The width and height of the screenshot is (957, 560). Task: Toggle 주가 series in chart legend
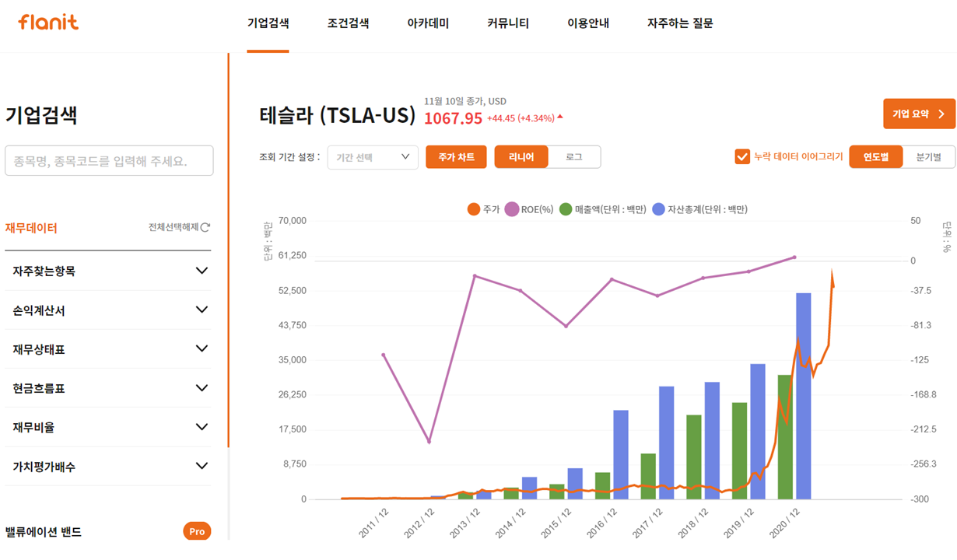pos(483,209)
